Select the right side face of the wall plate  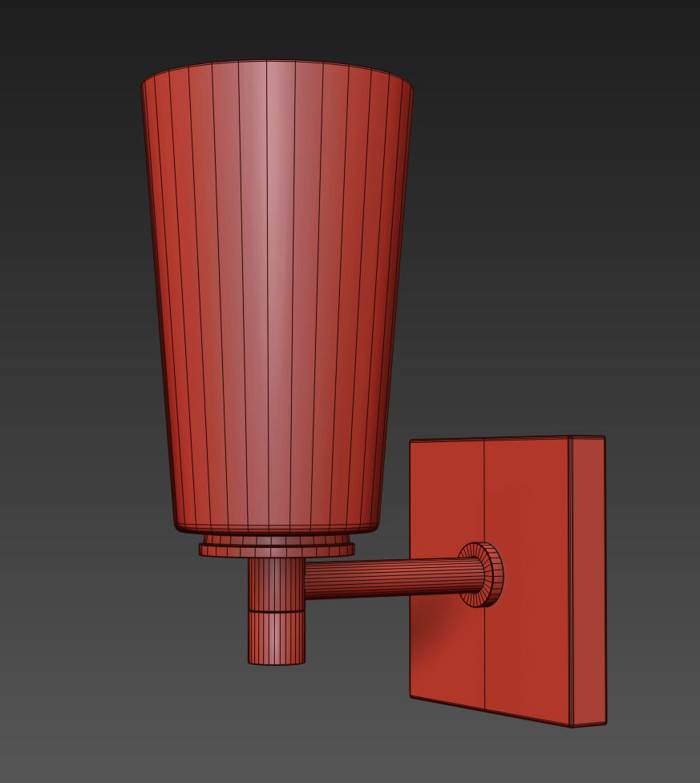coord(589,582)
